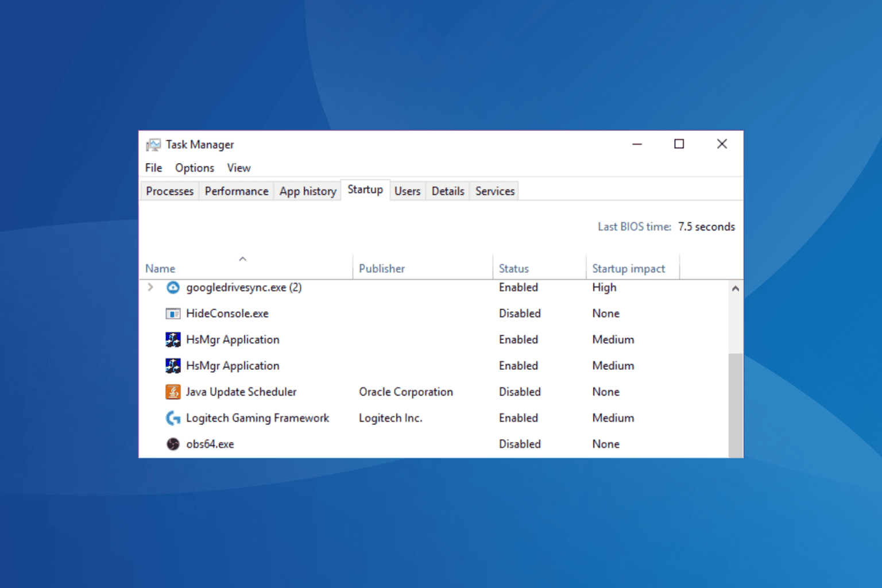Click the obs64.exe icon
The height and width of the screenshot is (588, 882).
(x=173, y=444)
